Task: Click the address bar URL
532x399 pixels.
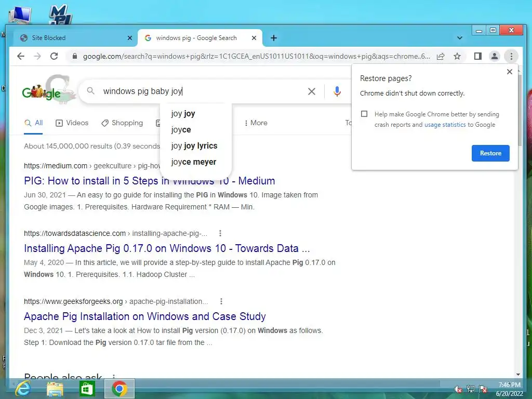Action: pos(256,56)
